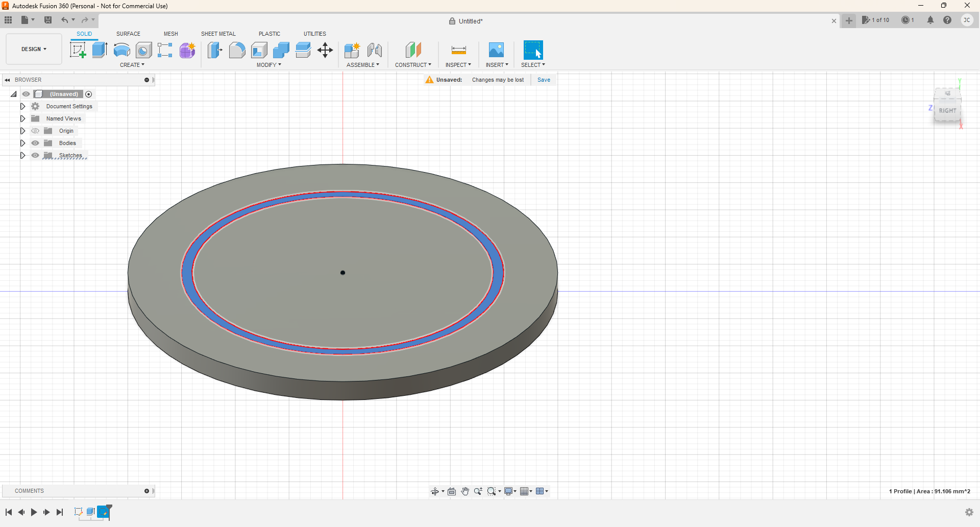Screen dimensions: 980x527
Task: Switch to the SURFACE tab
Action: pyautogui.click(x=128, y=34)
